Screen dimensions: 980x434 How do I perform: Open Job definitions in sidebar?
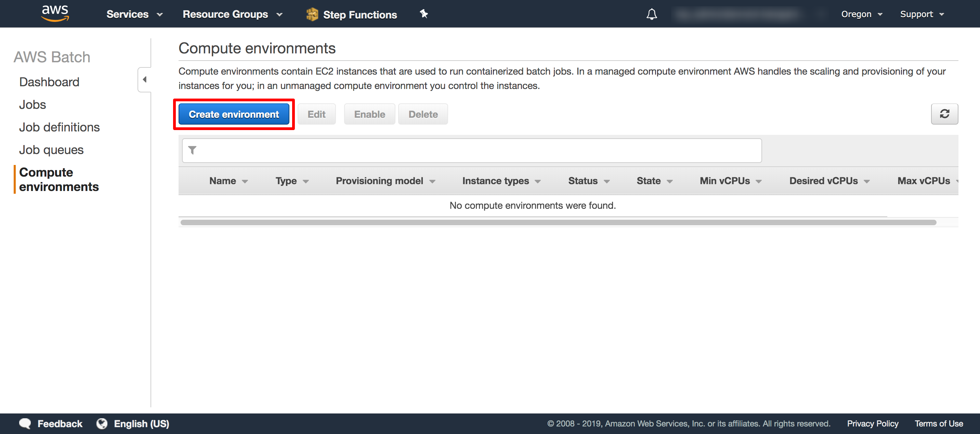tap(60, 127)
